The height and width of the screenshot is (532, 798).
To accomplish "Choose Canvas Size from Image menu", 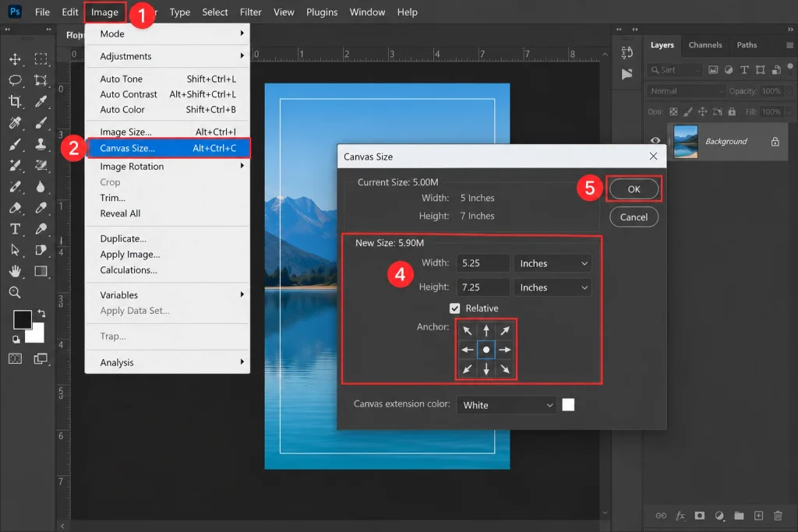I will tap(168, 148).
